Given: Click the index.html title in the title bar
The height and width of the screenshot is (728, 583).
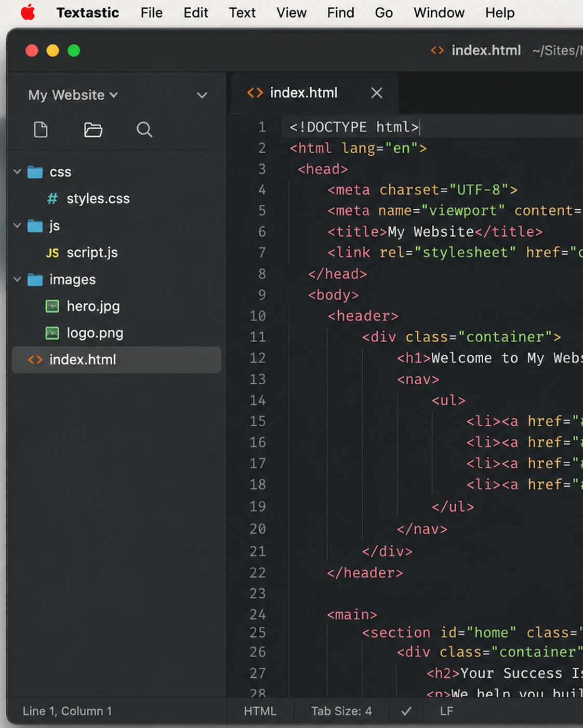Looking at the screenshot, I should 486,50.
